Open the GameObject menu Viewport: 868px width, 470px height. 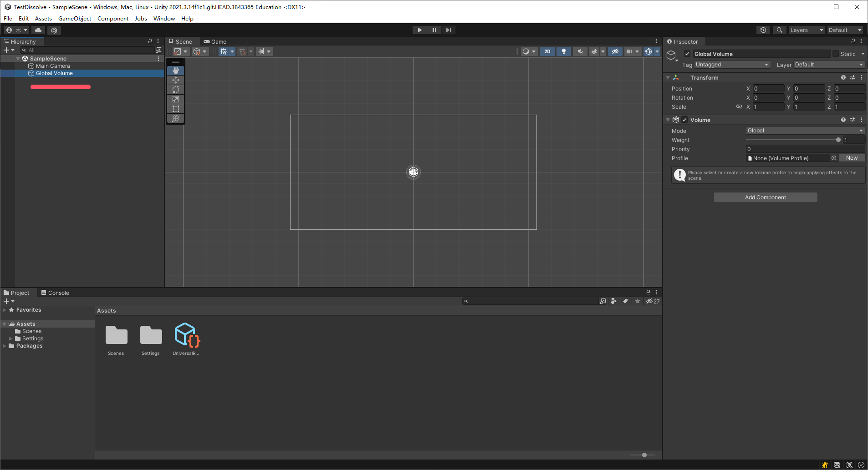75,18
